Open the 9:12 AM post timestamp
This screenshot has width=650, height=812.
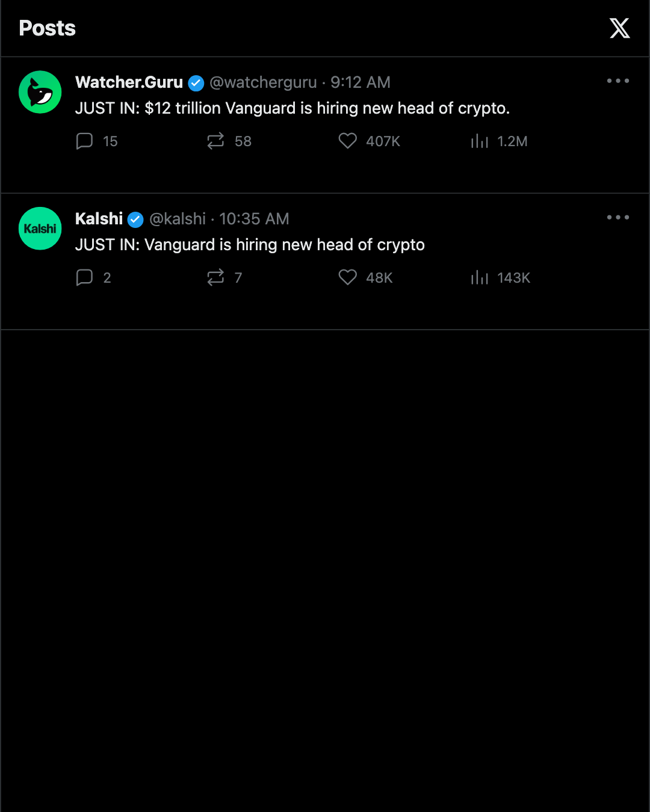point(361,82)
